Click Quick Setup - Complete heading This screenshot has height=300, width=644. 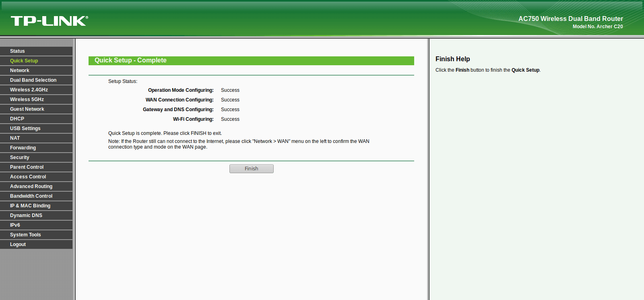130,60
